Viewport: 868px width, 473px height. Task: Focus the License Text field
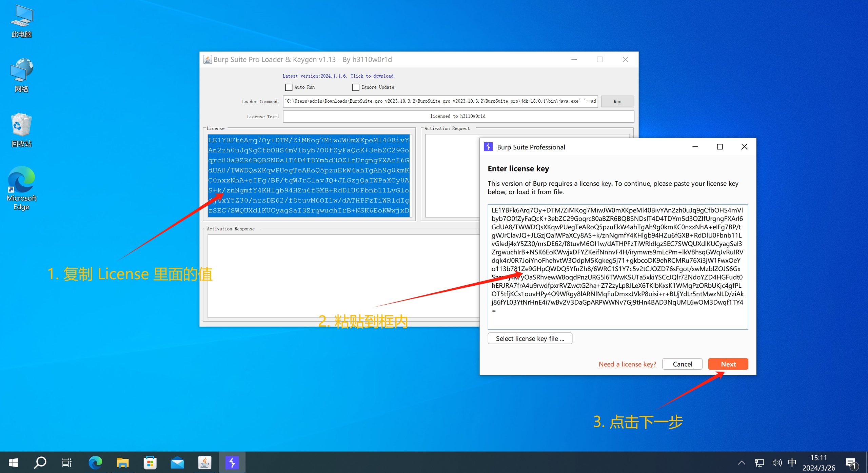tap(458, 116)
